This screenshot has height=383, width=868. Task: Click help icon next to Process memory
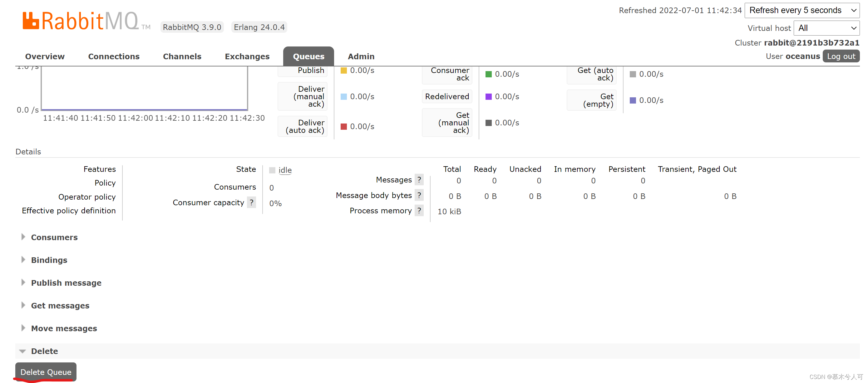click(x=419, y=211)
